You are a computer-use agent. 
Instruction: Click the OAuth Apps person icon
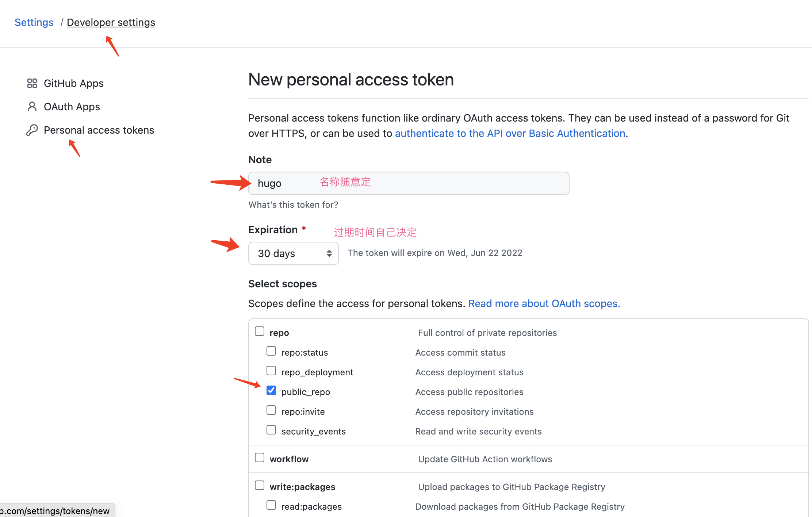click(x=32, y=107)
